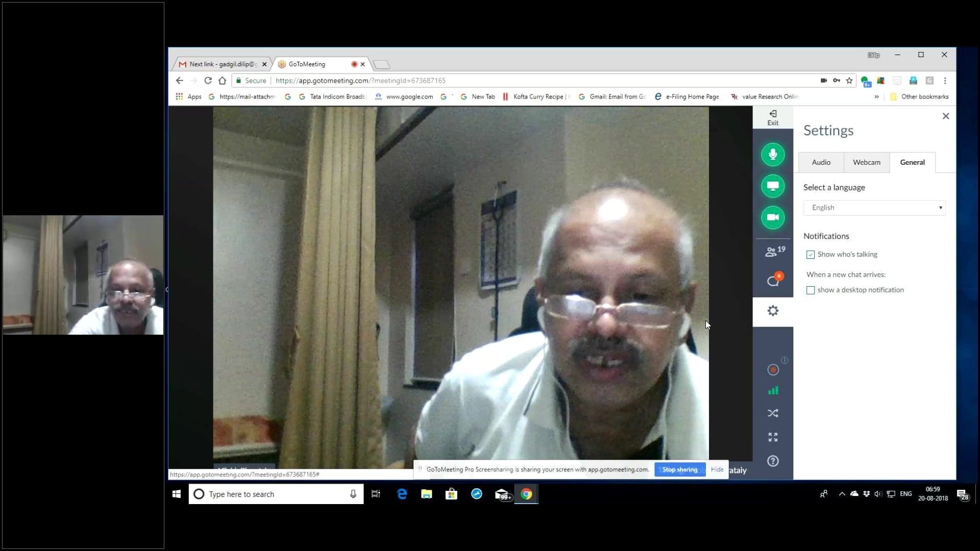Click the Hide link in sharing bar
Viewport: 980px width, 551px height.
[x=717, y=469]
